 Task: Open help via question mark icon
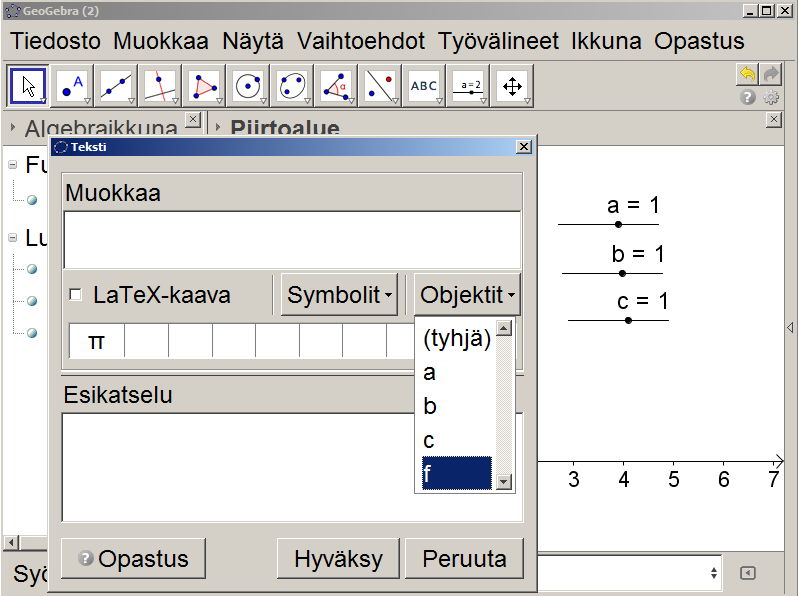tap(748, 97)
